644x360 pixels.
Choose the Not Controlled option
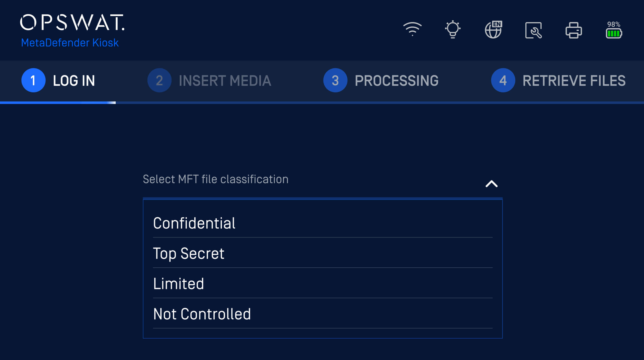click(x=202, y=313)
